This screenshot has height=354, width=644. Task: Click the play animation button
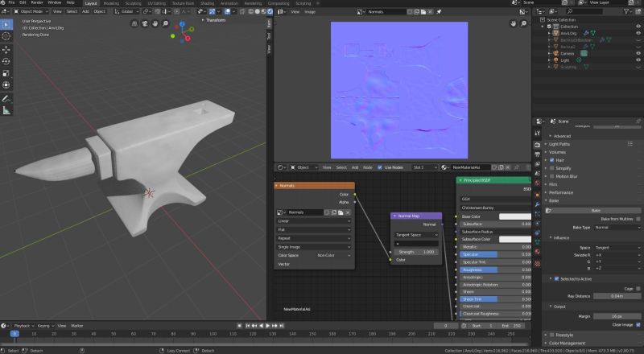pyautogui.click(x=268, y=326)
